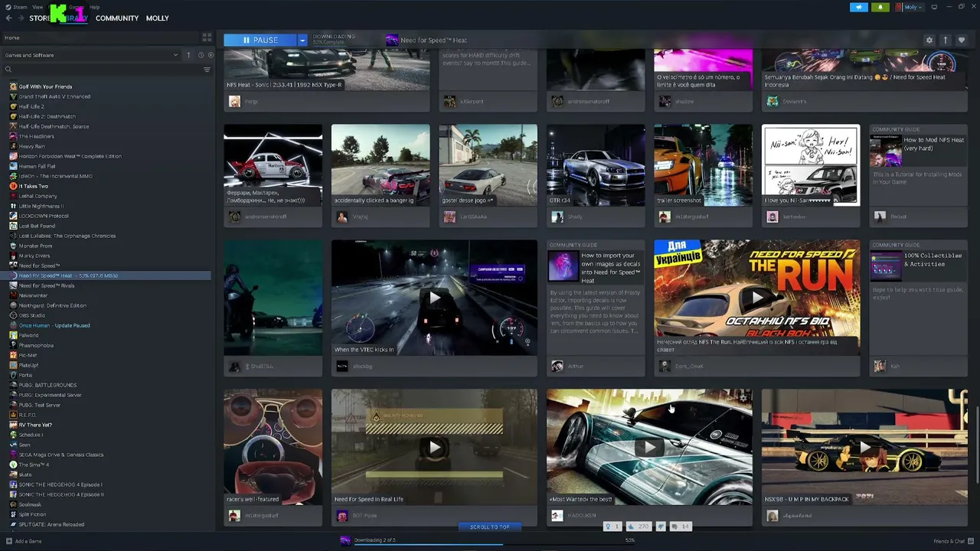The height and width of the screenshot is (551, 980).
Task: Play the 'Most Wanted the best' video
Action: (649, 447)
